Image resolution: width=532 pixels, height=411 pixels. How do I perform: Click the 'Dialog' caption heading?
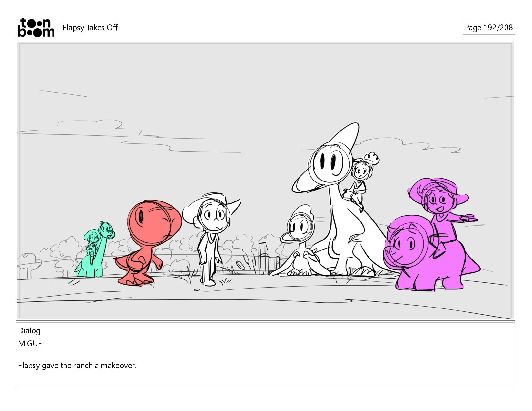29,331
